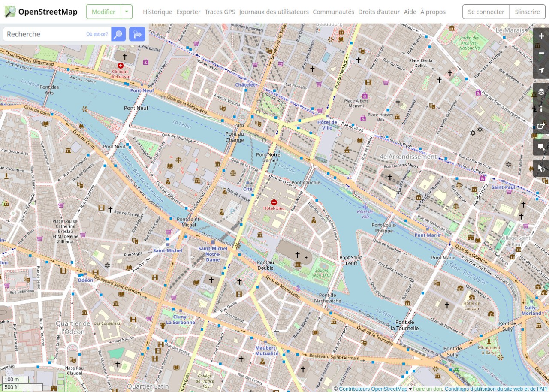This screenshot has height=392, width=549.
Task: Click the Clinique du Louvre hospital icon
Action: click(121, 66)
